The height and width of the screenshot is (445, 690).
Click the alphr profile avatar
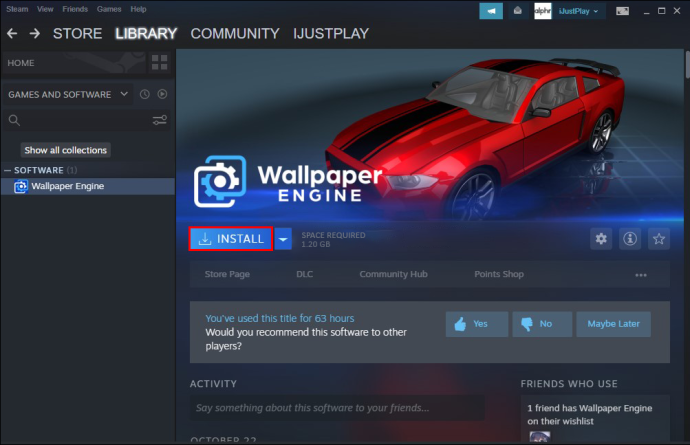(543, 11)
